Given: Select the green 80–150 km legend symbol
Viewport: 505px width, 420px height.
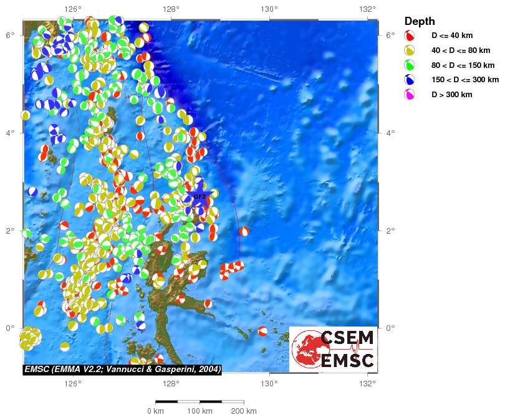Looking at the screenshot, I should [410, 65].
